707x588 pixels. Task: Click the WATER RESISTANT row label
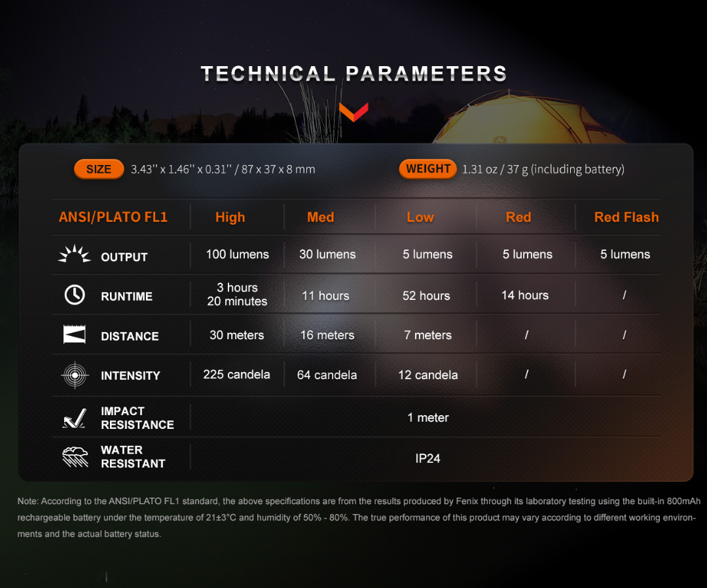(133, 457)
